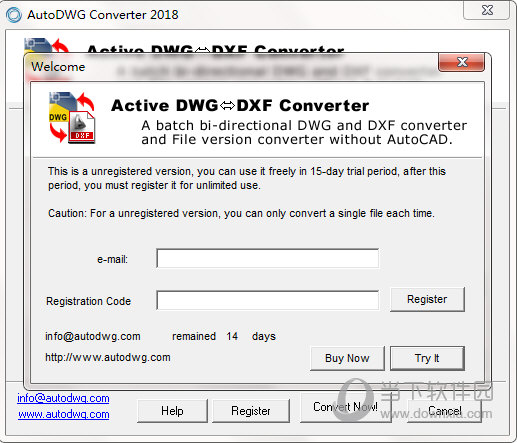
Task: Click Register button beside Registration Code
Action: click(x=427, y=299)
